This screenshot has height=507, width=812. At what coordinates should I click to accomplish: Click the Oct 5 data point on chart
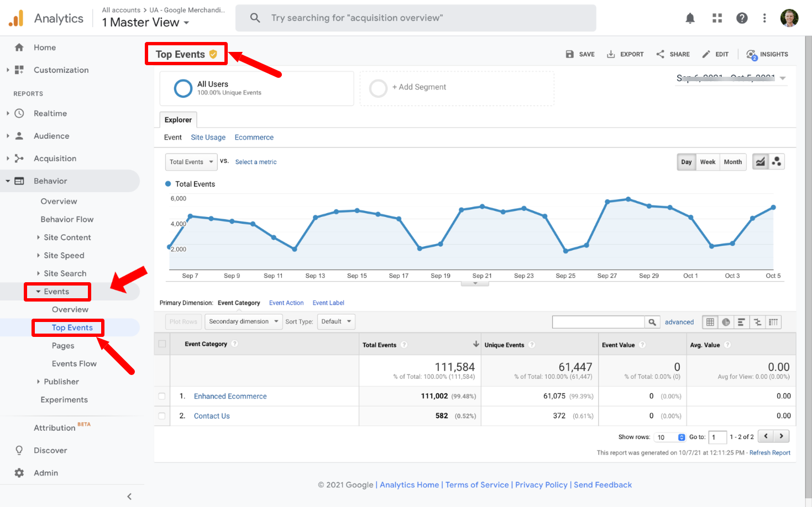click(x=773, y=208)
